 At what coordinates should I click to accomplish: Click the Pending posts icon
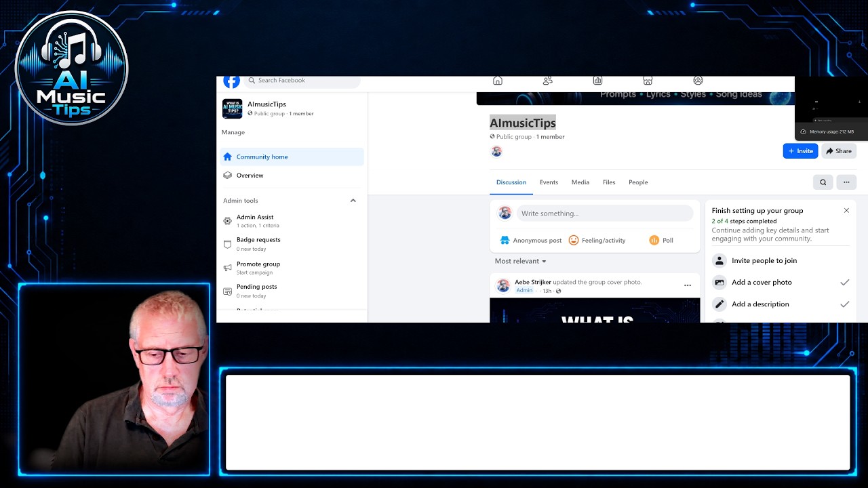pyautogui.click(x=227, y=291)
